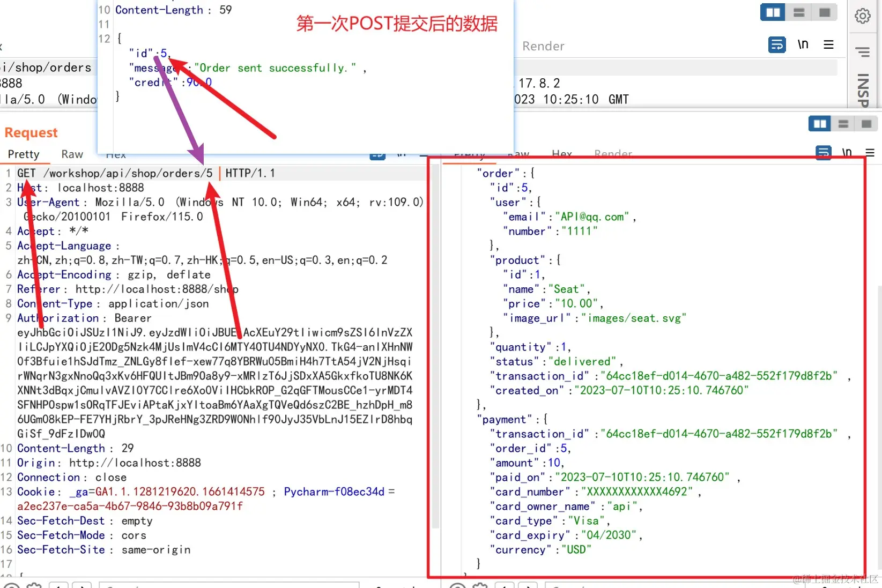Open the settings gear in the sidebar
The width and height of the screenshot is (882, 588).
pyautogui.click(x=862, y=16)
